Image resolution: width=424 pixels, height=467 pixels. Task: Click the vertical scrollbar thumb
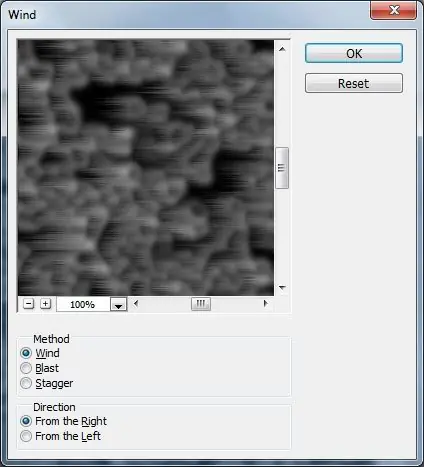point(282,168)
